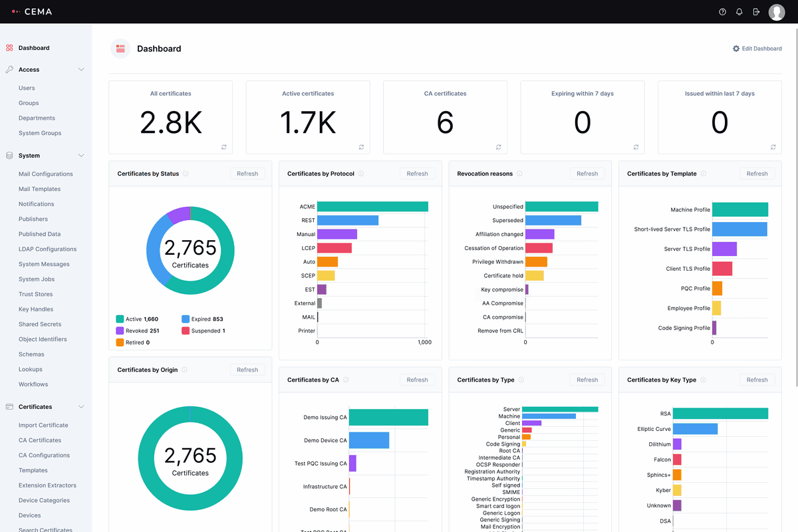Click the ACME bar in protocol chart

point(372,207)
